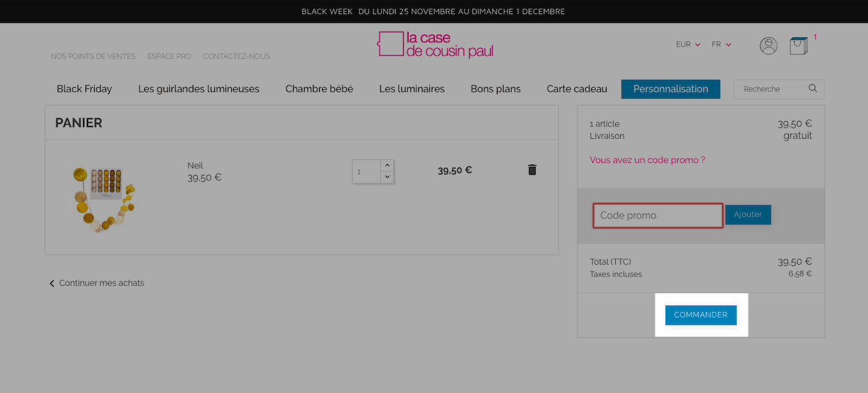Open Les guirlandes lumineuses menu
Viewport: 868px width, 393px height.
(199, 89)
